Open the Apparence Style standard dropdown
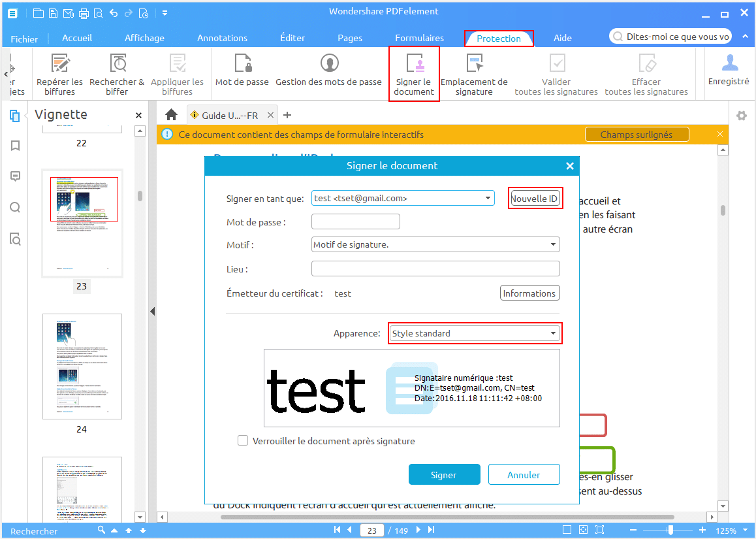Image resolution: width=756 pixels, height=539 pixels. click(x=475, y=333)
